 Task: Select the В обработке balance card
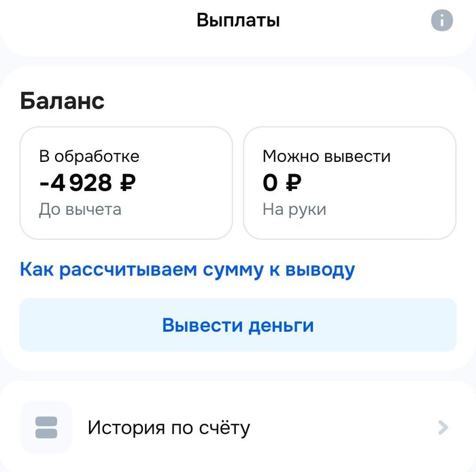pyautogui.click(x=126, y=183)
